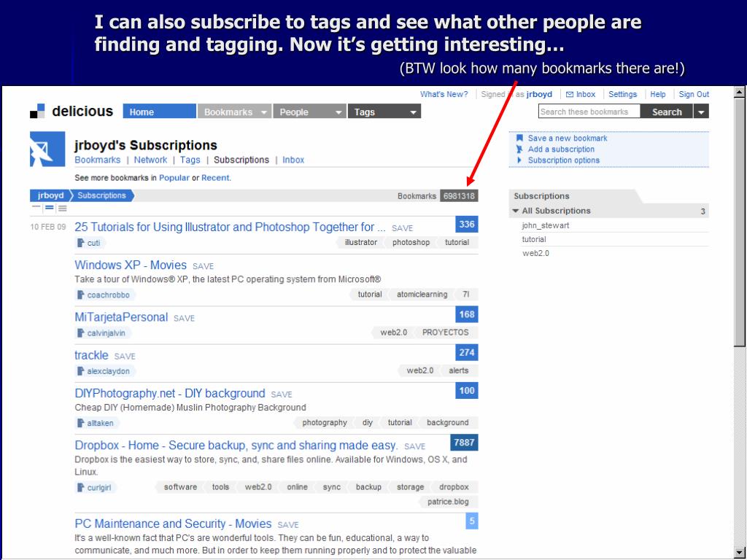The width and height of the screenshot is (747, 560).
Task: Open the Popular bookmarks link
Action: coord(174,178)
